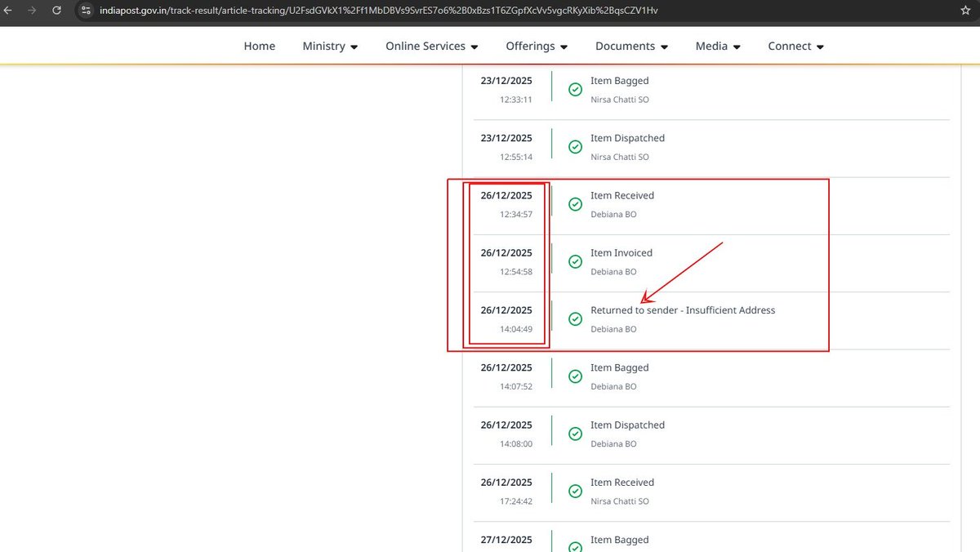Click check icon beside Item Bagged Debiana BO

[575, 376]
